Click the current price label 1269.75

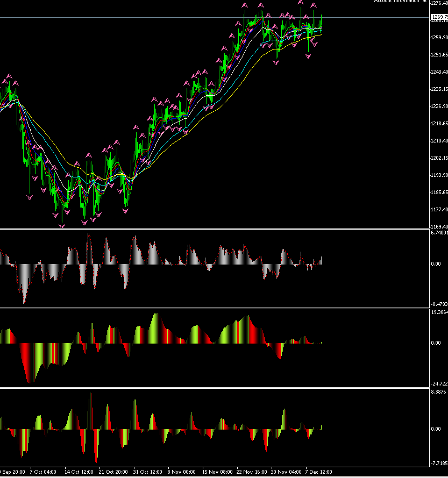point(439,17)
